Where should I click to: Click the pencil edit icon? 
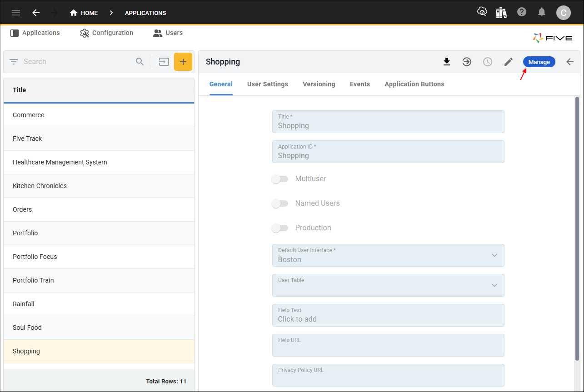coord(509,62)
